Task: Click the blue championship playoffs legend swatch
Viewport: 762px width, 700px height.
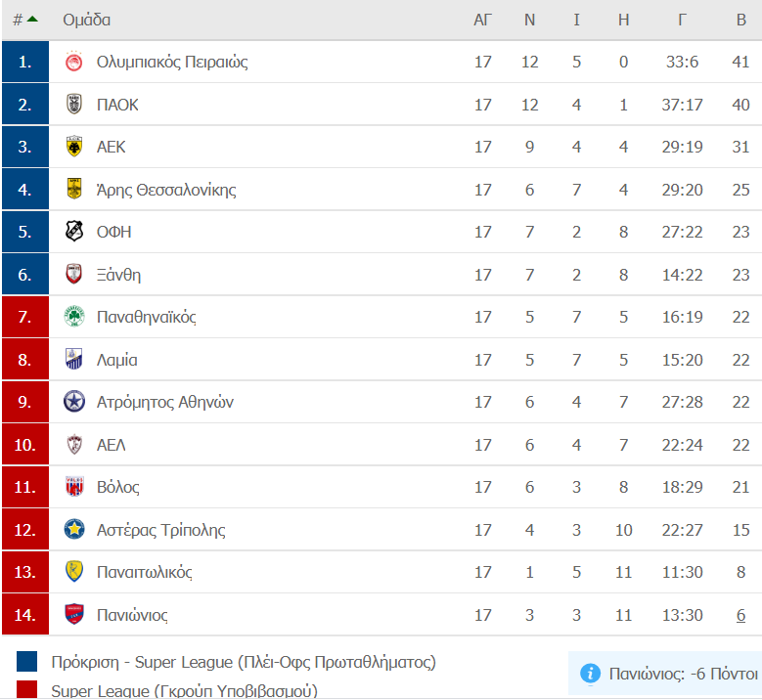Action: point(26,662)
